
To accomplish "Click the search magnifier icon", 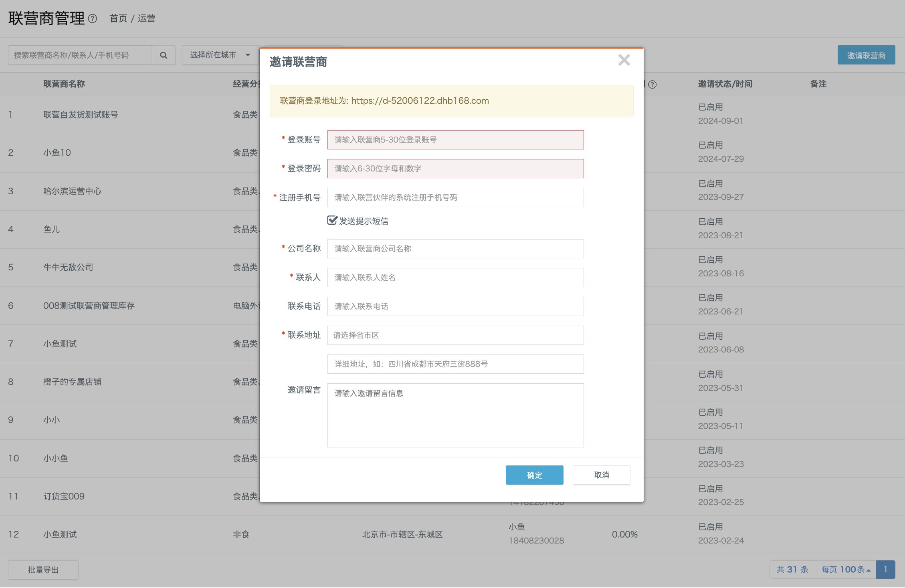I will 164,55.
